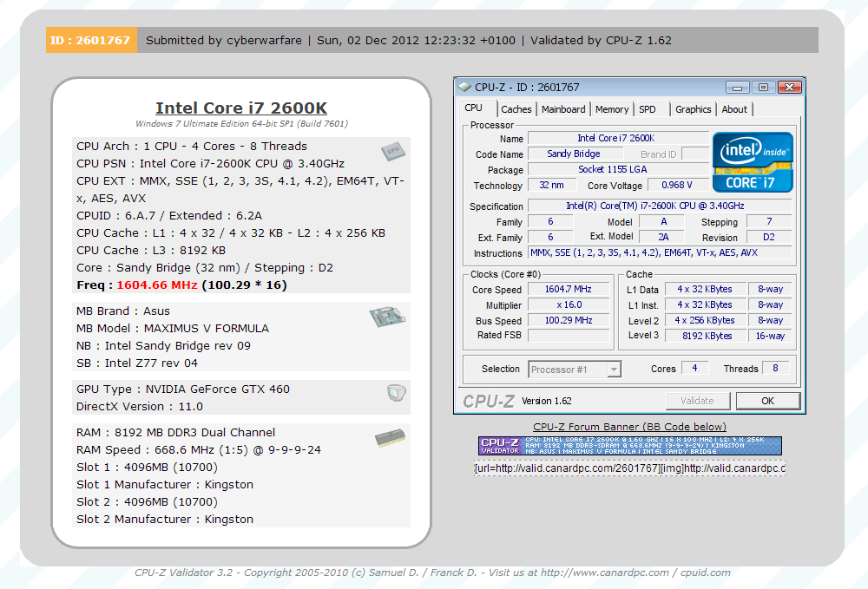The image size is (868, 589).
Task: Click the BB code URL text field
Action: tap(630, 468)
